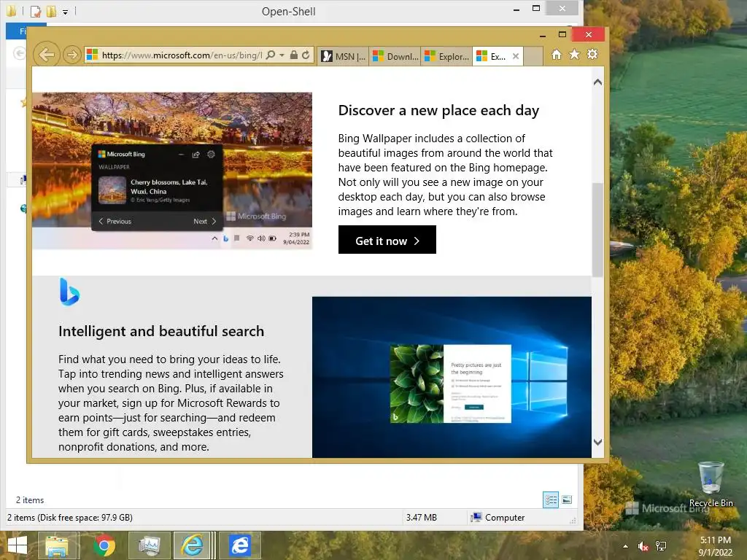
Task: Switch to the MSN tab
Action: [x=343, y=56]
